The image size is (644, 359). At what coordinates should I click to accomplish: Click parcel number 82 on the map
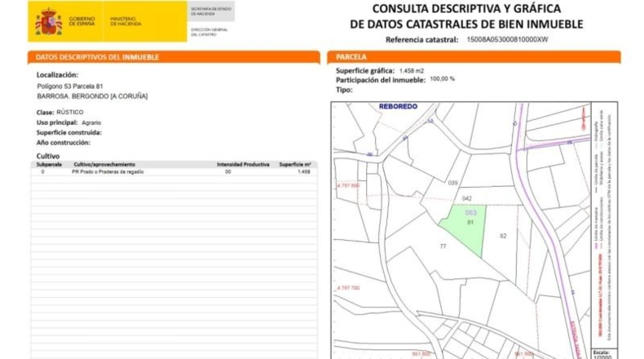(503, 236)
